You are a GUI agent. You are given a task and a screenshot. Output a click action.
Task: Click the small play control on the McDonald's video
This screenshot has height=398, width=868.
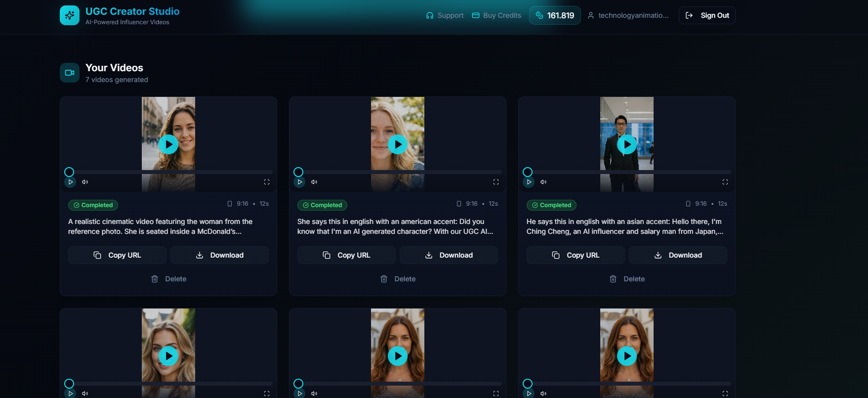(70, 182)
